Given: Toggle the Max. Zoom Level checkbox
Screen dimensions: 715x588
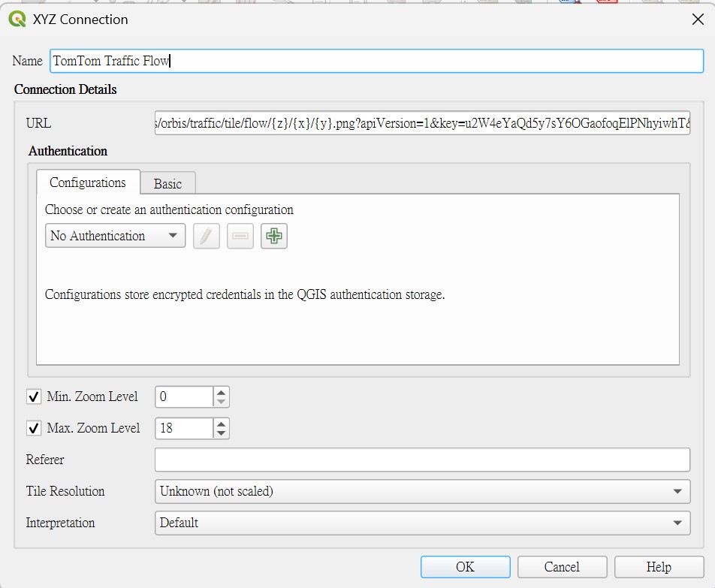Looking at the screenshot, I should point(34,428).
